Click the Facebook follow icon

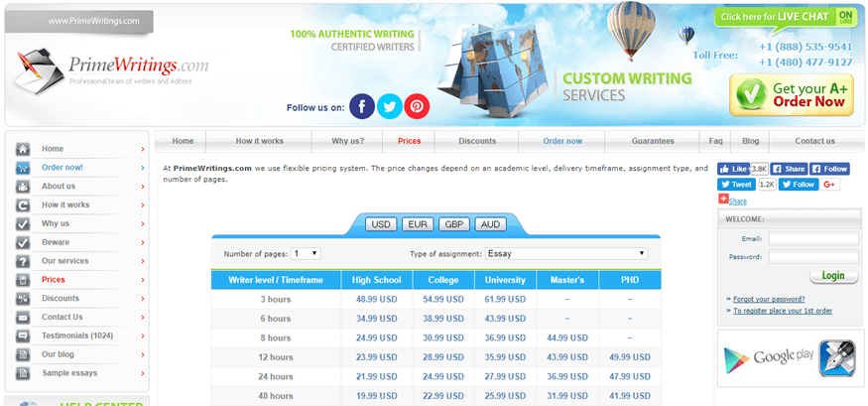pyautogui.click(x=362, y=106)
